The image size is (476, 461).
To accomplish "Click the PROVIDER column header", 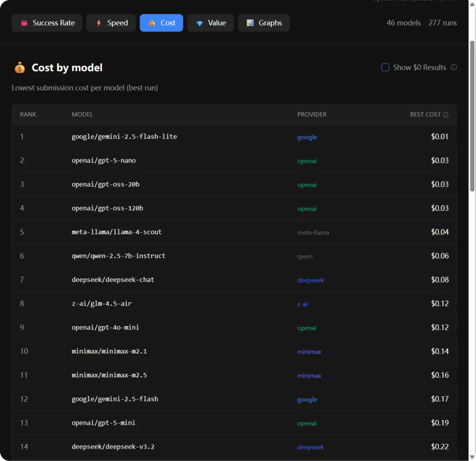I will click(x=312, y=115).
